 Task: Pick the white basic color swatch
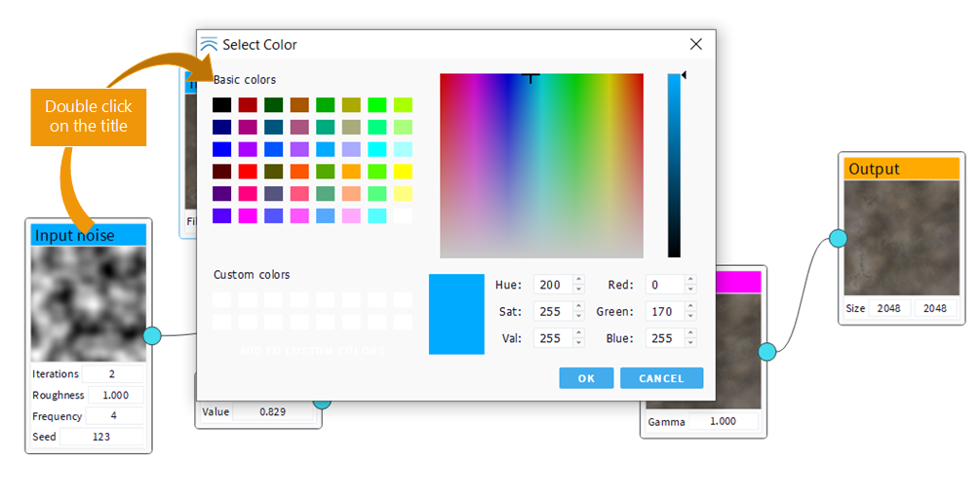pyautogui.click(x=402, y=215)
